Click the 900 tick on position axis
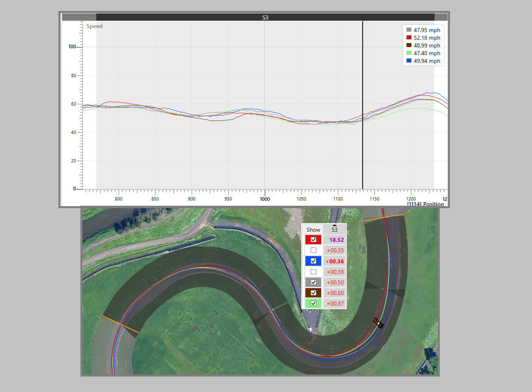Screen dimensions: 532x392 click(192, 199)
